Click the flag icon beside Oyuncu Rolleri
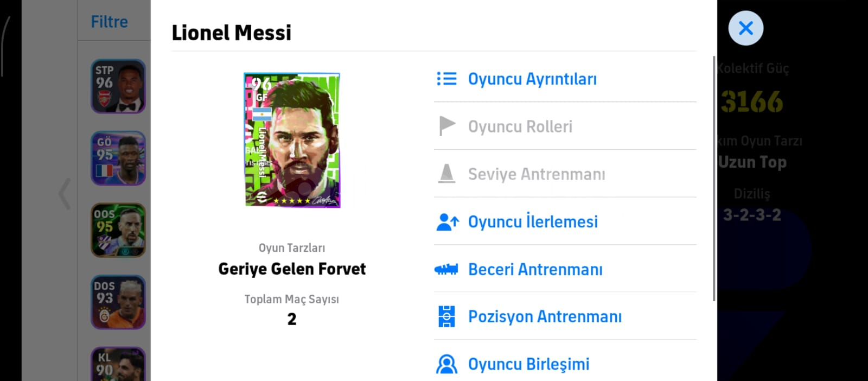 point(446,126)
